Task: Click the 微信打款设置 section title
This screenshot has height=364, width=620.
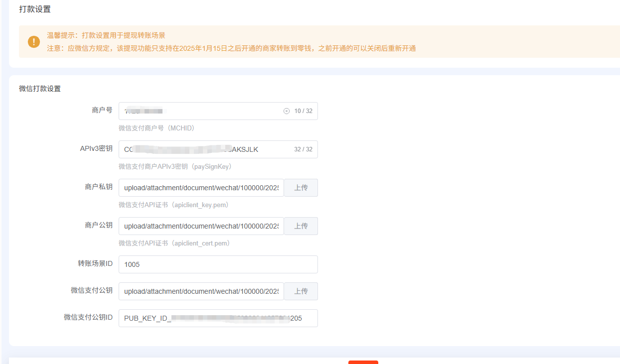Action: click(x=40, y=89)
